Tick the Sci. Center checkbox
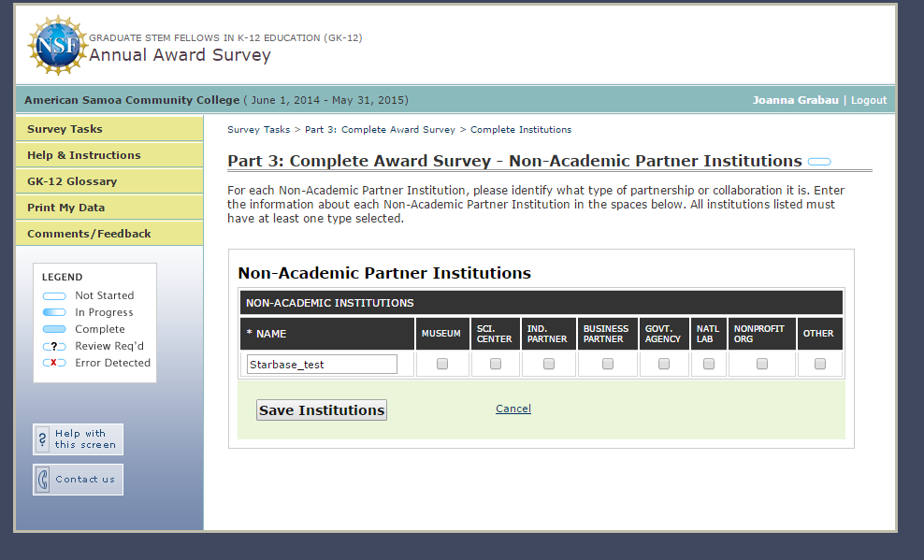924x560 pixels. point(496,364)
